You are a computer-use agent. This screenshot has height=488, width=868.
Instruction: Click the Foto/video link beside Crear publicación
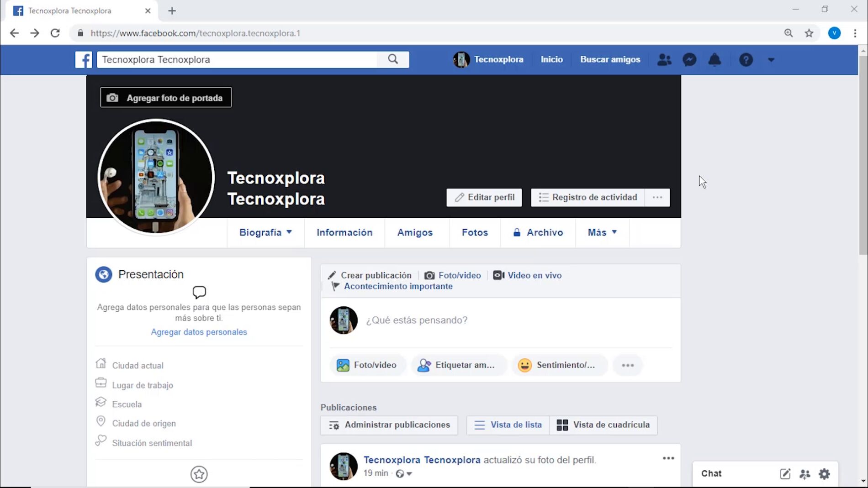[453, 275]
